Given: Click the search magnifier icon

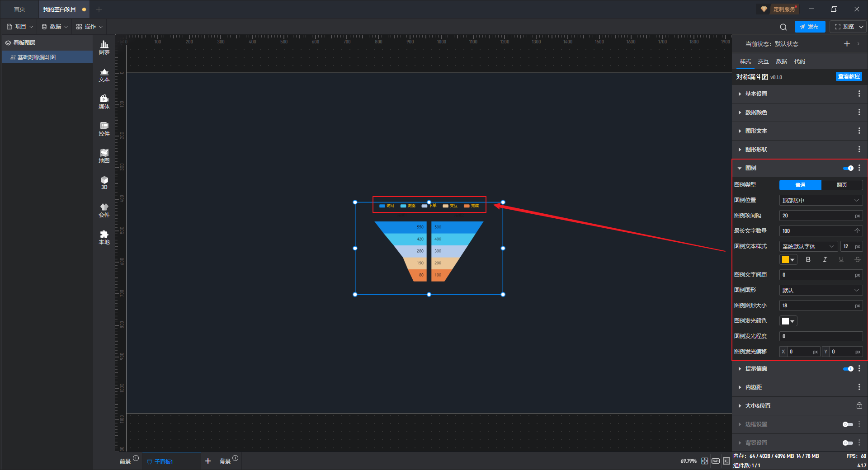Looking at the screenshot, I should click(x=783, y=27).
